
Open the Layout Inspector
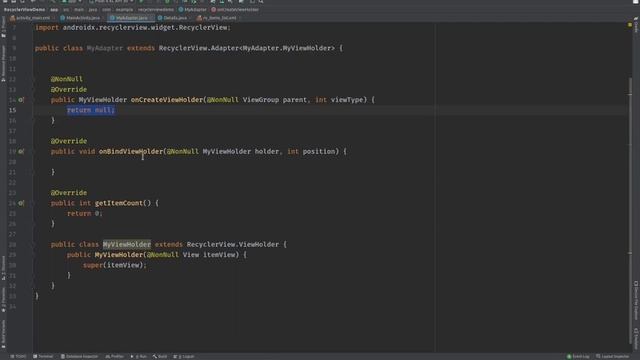coord(613,356)
